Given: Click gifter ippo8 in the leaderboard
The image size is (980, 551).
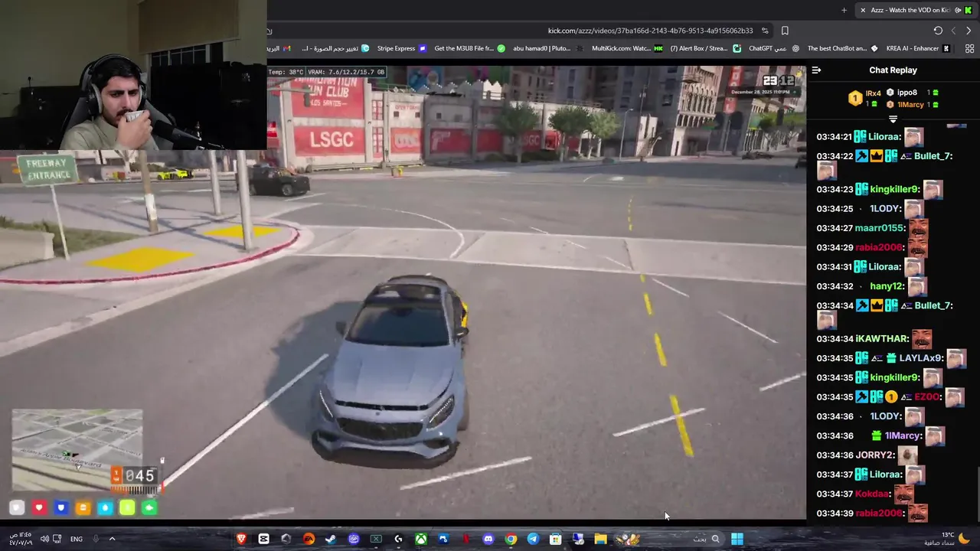Looking at the screenshot, I should 906,93.
